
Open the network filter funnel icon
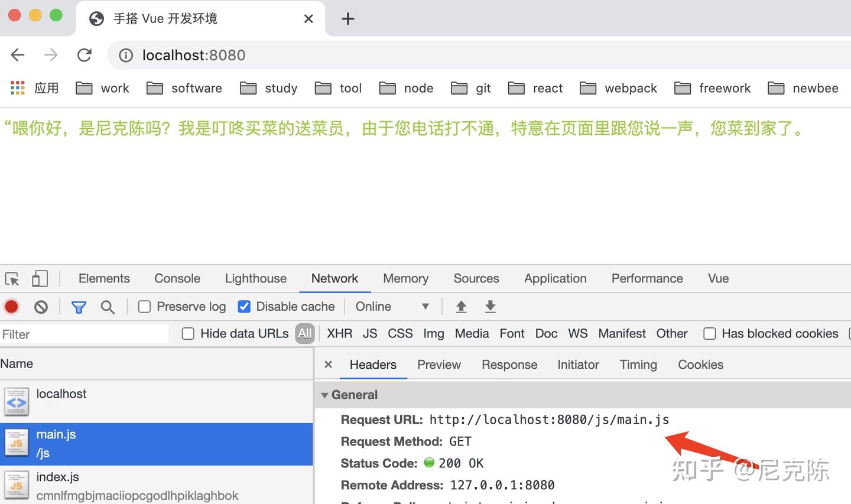click(79, 307)
